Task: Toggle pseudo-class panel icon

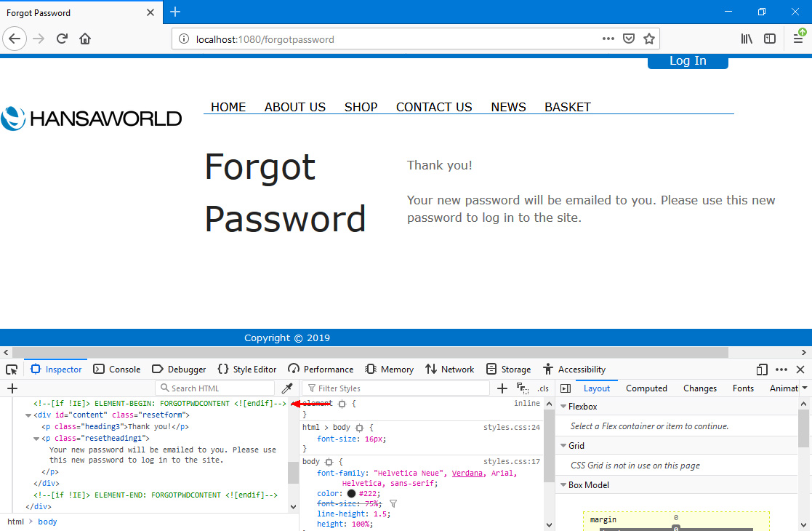Action: (x=523, y=388)
